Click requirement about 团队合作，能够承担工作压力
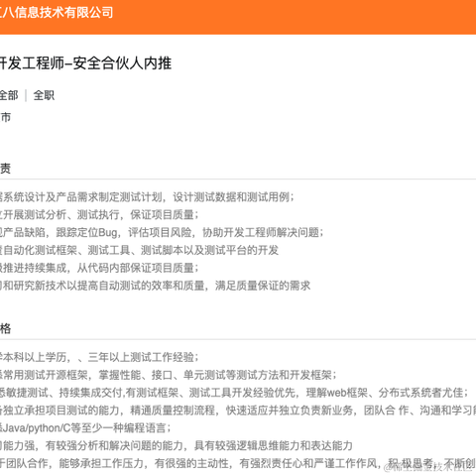Image resolution: width=476 pixels, height=476 pixels. pos(238,463)
